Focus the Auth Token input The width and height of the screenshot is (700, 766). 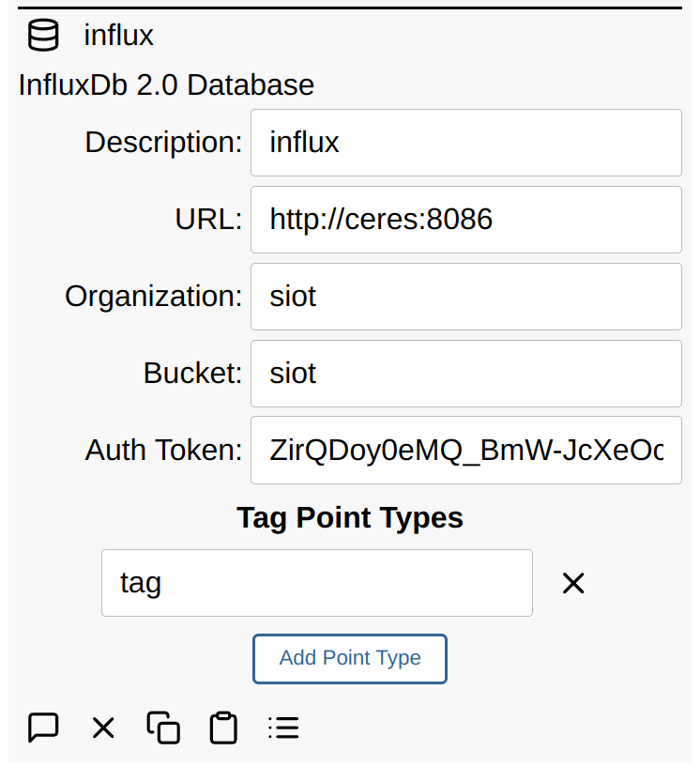click(465, 451)
